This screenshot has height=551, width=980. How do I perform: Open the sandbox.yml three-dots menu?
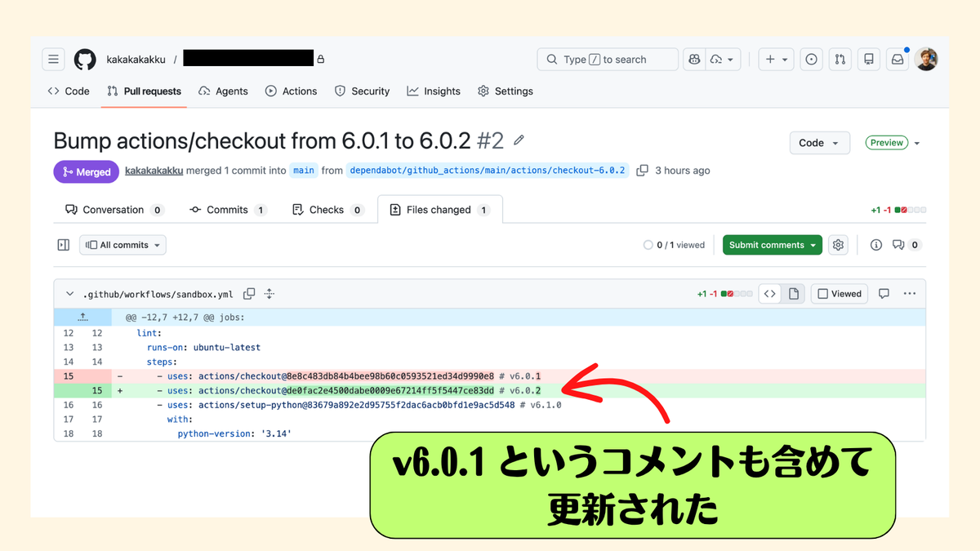point(910,294)
